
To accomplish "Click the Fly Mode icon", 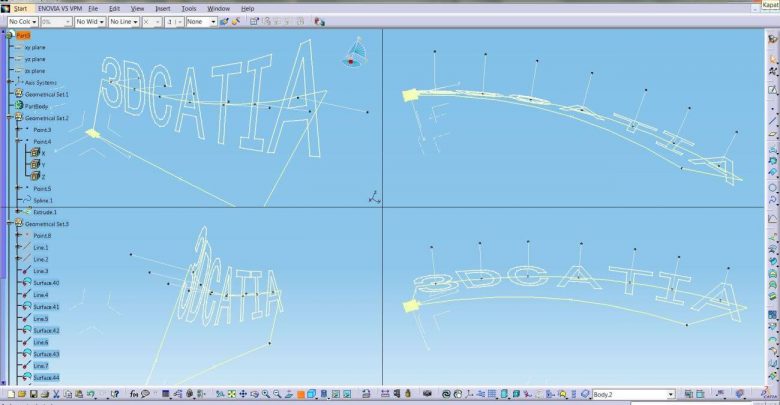I will (219, 394).
